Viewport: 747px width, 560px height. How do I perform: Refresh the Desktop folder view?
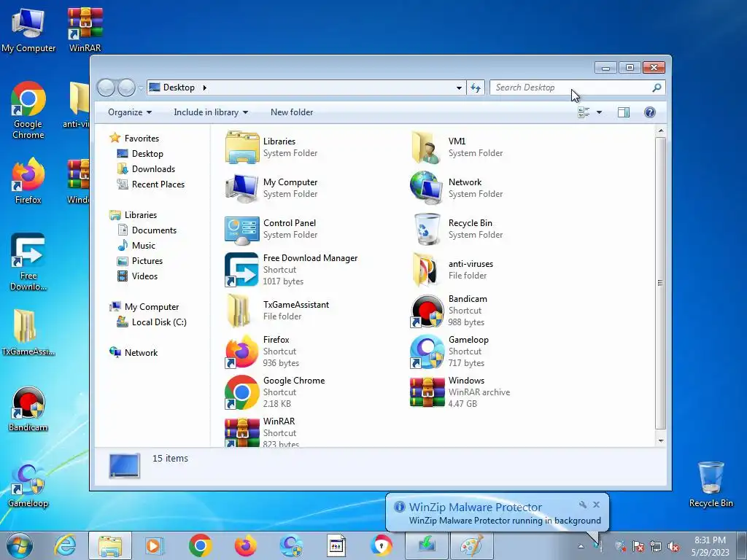click(x=476, y=87)
